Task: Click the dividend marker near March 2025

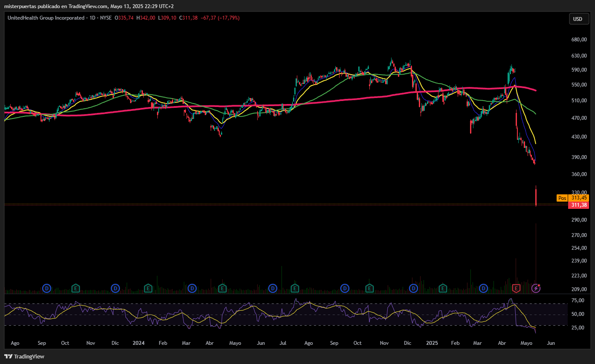Action: pos(483,289)
